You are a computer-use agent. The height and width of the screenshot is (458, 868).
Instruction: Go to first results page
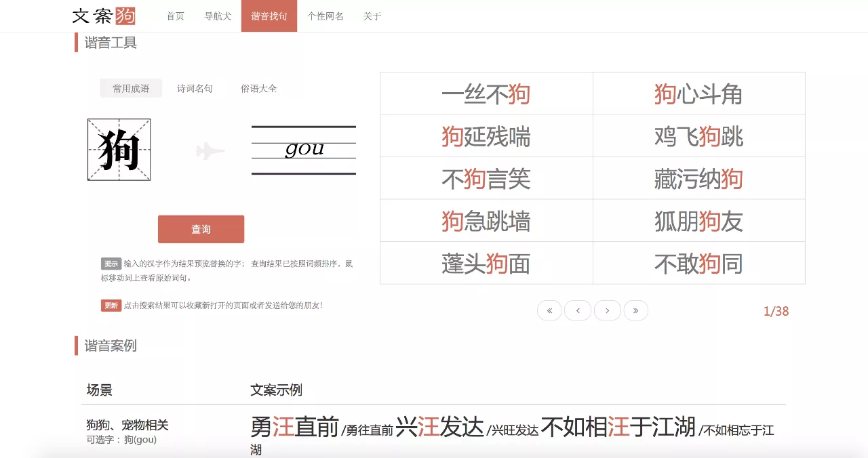(549, 310)
